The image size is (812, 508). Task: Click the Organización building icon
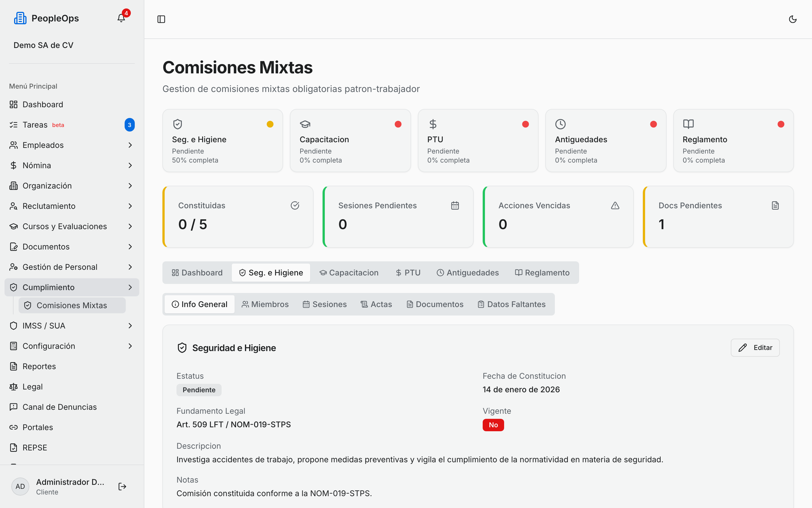(14, 186)
